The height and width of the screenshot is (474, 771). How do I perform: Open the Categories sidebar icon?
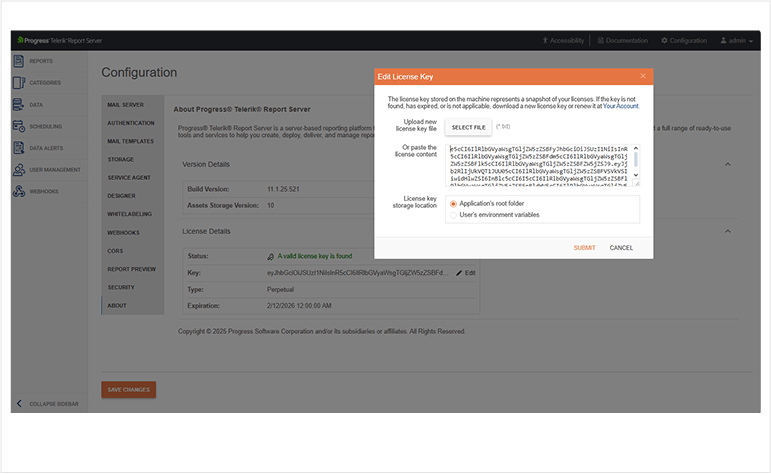tap(19, 83)
